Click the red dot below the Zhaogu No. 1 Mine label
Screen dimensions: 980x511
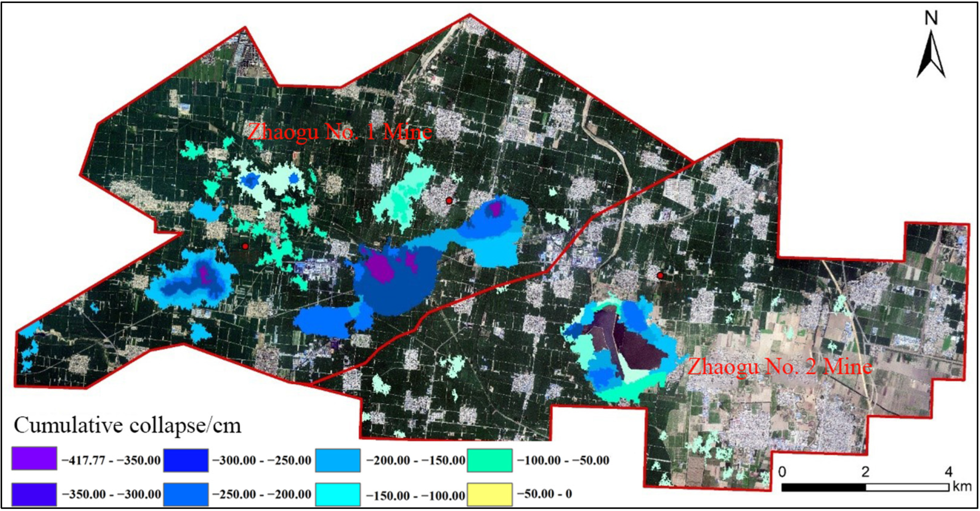(x=449, y=201)
